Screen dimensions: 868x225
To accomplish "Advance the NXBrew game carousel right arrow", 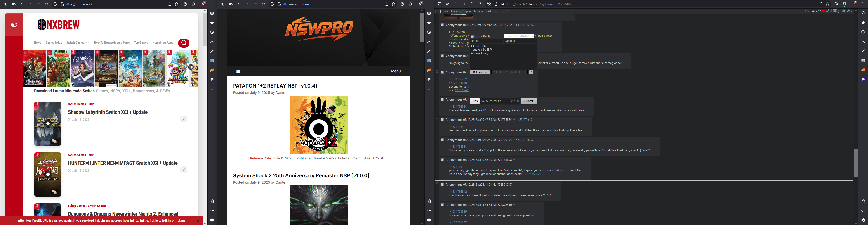I will click(x=191, y=67).
